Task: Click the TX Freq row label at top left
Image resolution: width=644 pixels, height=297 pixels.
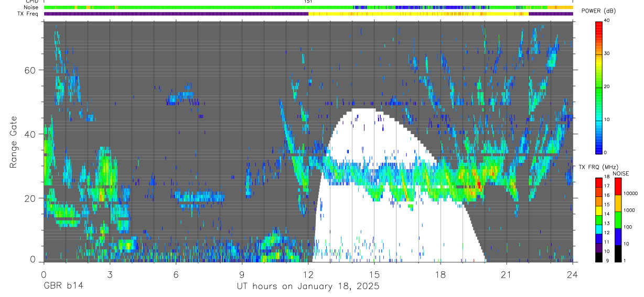Action: (28, 14)
